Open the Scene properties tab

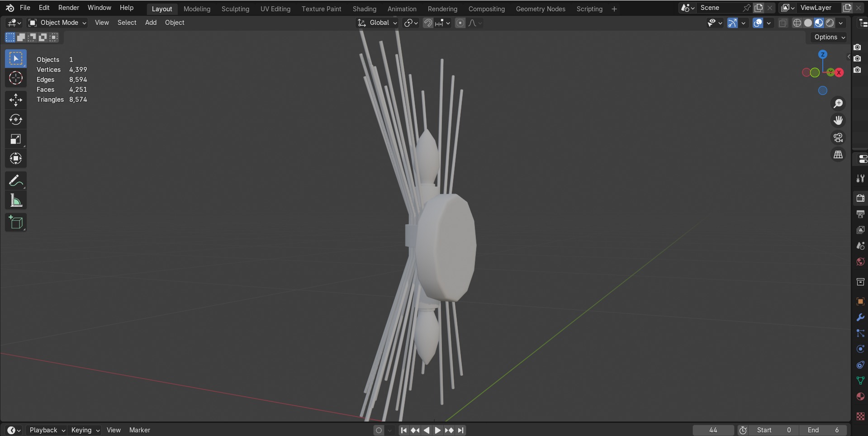click(860, 246)
